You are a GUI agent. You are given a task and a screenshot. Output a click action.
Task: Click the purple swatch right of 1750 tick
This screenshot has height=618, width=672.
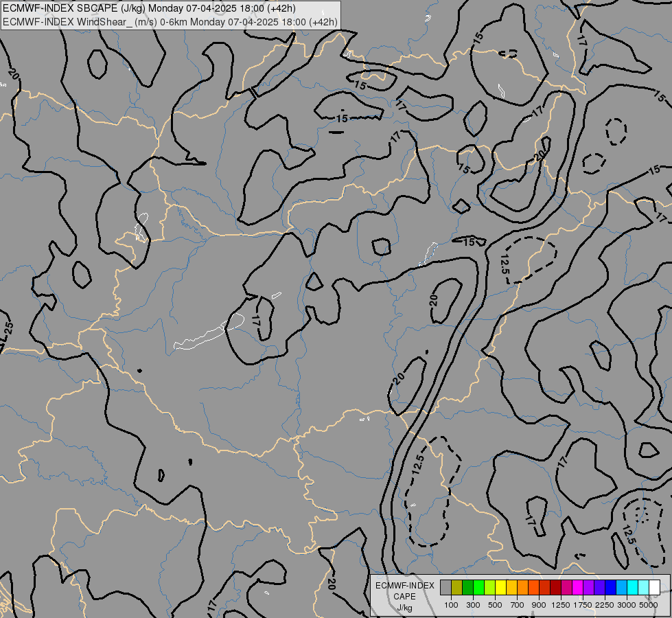click(588, 588)
